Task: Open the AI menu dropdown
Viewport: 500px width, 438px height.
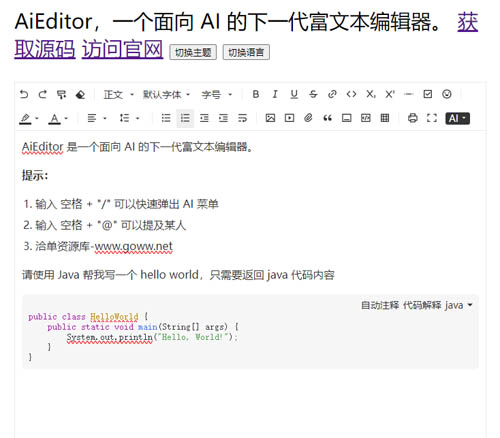Action: (457, 118)
